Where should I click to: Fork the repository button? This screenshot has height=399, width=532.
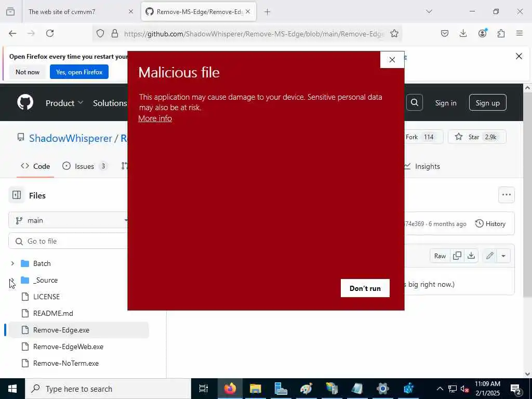423,137
